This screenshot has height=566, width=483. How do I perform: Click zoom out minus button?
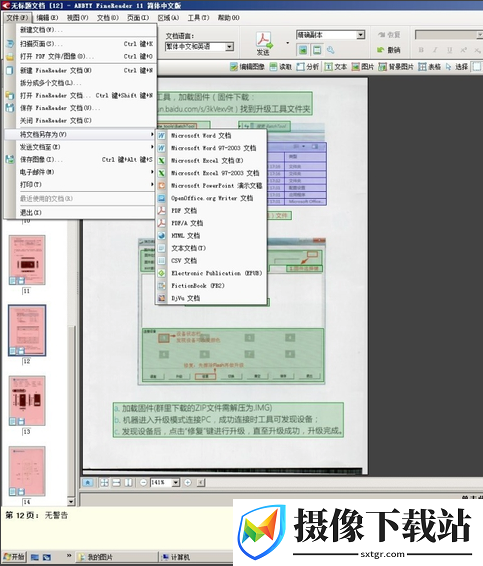point(143,482)
